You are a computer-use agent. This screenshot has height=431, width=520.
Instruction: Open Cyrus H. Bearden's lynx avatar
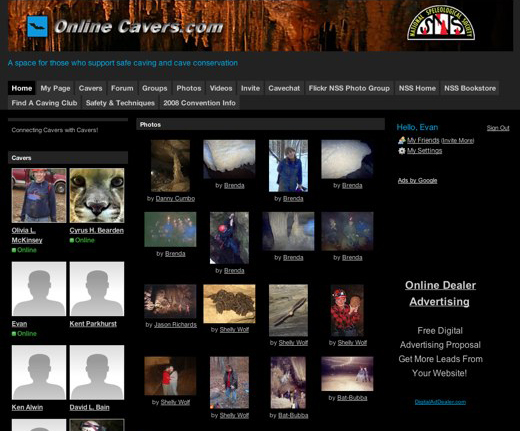[97, 195]
